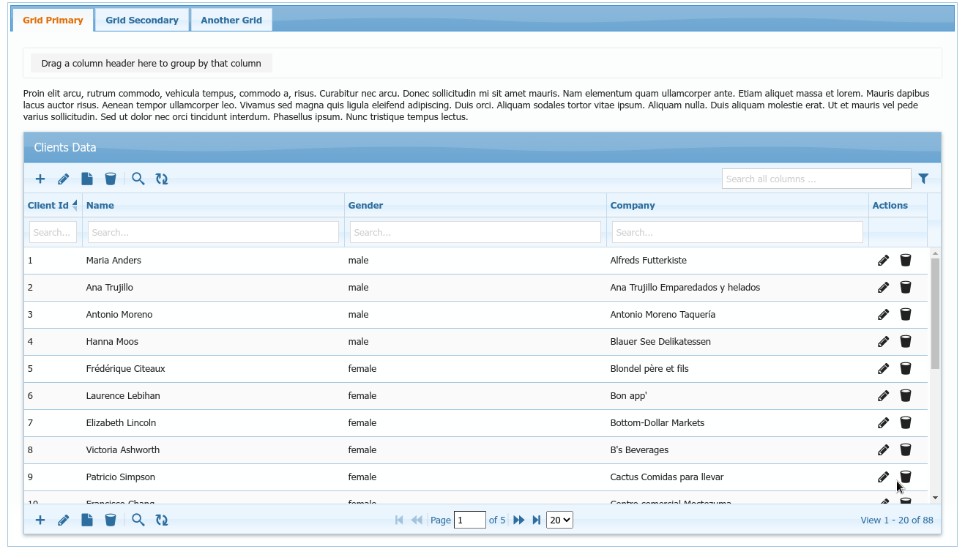Viewport: 965px width, 560px height.
Task: Open search dialog with top toolbar magnifier icon
Action: click(x=138, y=179)
